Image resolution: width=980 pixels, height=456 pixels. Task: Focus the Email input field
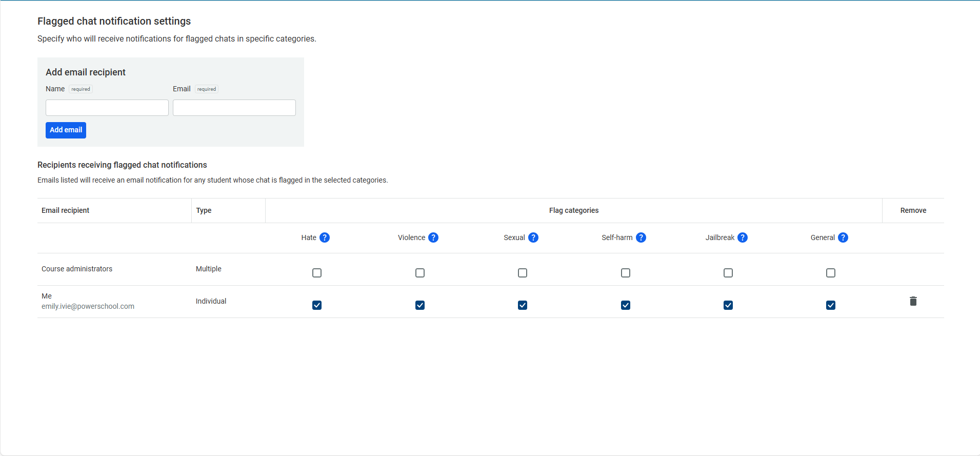click(234, 108)
